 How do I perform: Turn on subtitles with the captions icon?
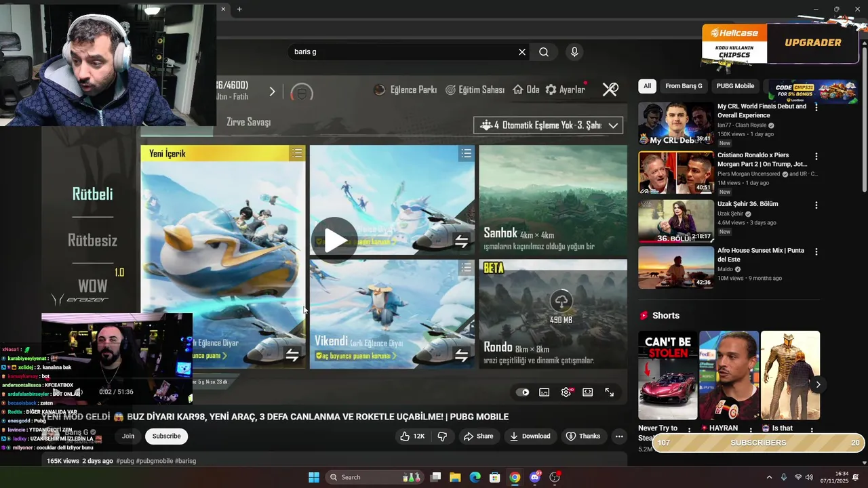pyautogui.click(x=544, y=392)
